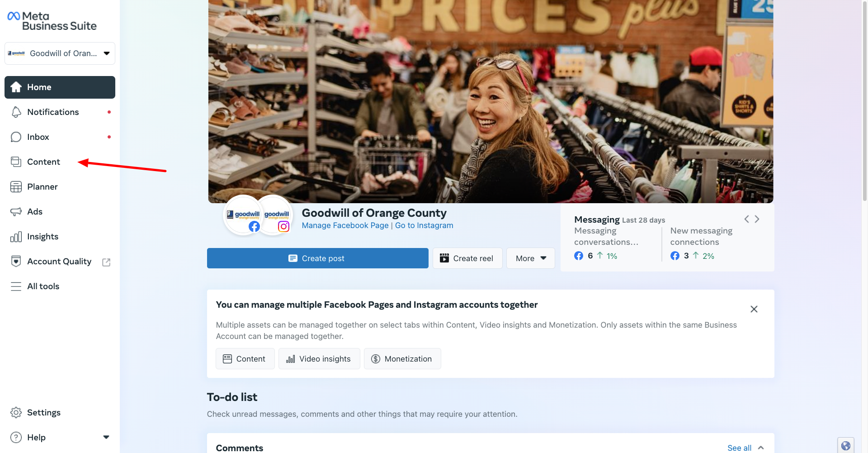Viewport: 868px width, 453px height.
Task: Click the Account Quality external link icon
Action: (x=106, y=262)
